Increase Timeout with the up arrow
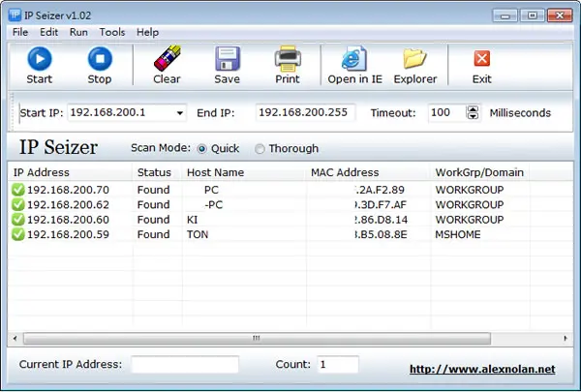This screenshot has width=581, height=392. [x=473, y=109]
